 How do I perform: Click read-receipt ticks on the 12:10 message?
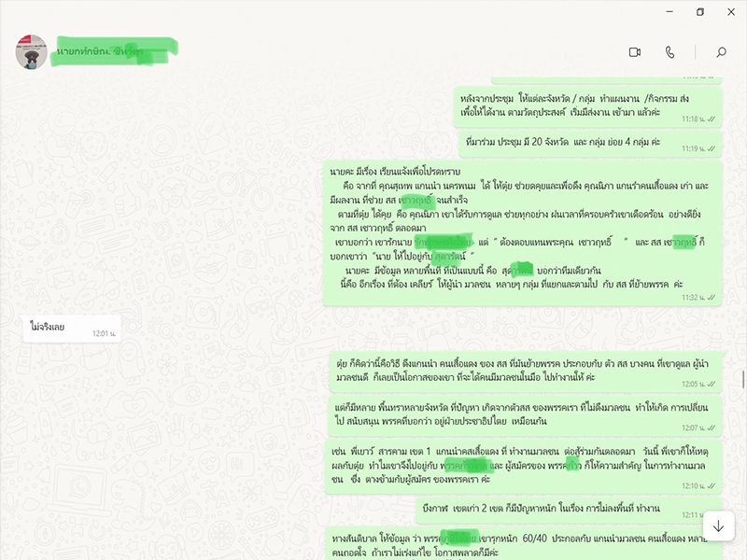pos(712,485)
